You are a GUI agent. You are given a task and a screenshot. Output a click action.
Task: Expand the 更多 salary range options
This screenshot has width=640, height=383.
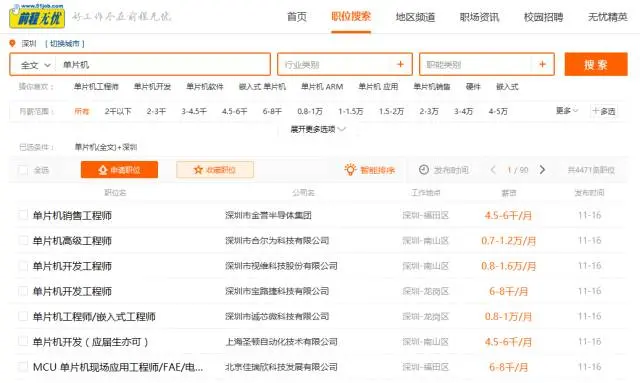[567, 111]
